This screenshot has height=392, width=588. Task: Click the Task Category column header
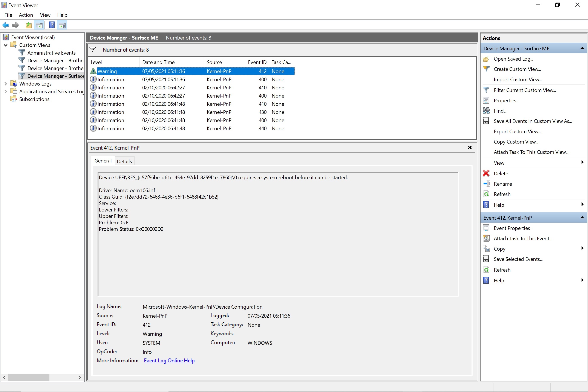pos(282,62)
